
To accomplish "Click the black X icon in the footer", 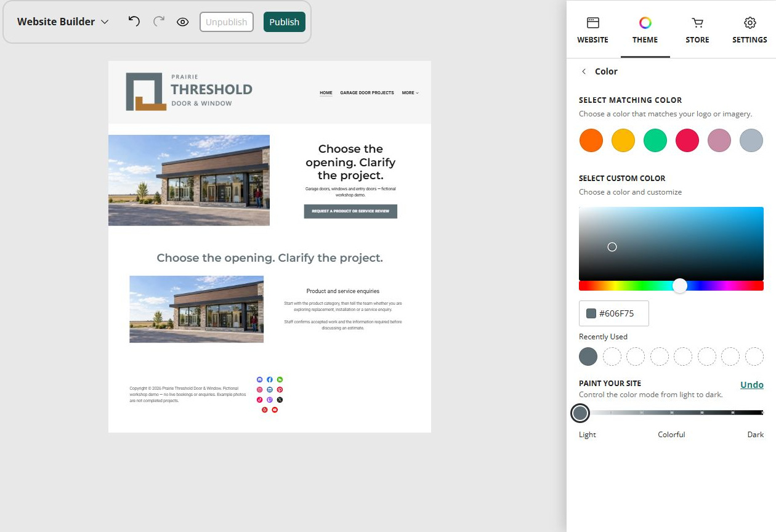I will (x=280, y=400).
